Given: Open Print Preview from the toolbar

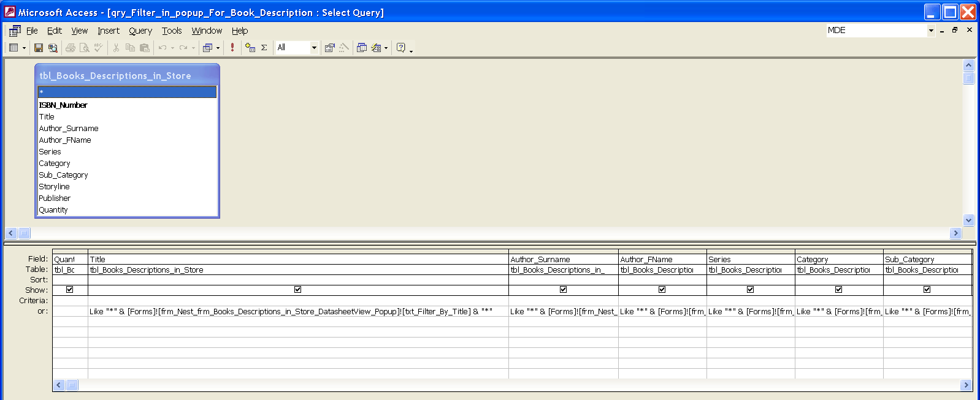Looking at the screenshot, I should pyautogui.click(x=85, y=48).
